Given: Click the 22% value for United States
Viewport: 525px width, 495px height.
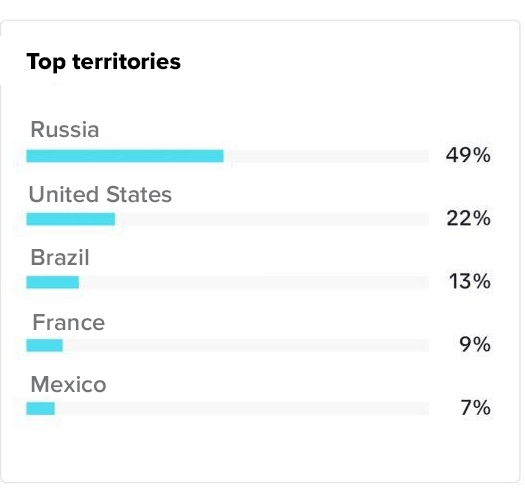Looking at the screenshot, I should click(x=468, y=218).
